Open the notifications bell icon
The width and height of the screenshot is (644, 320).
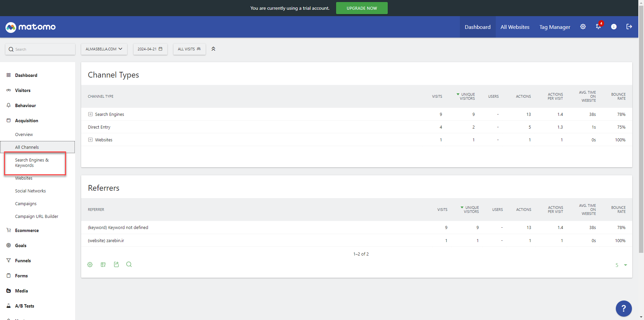(x=598, y=27)
